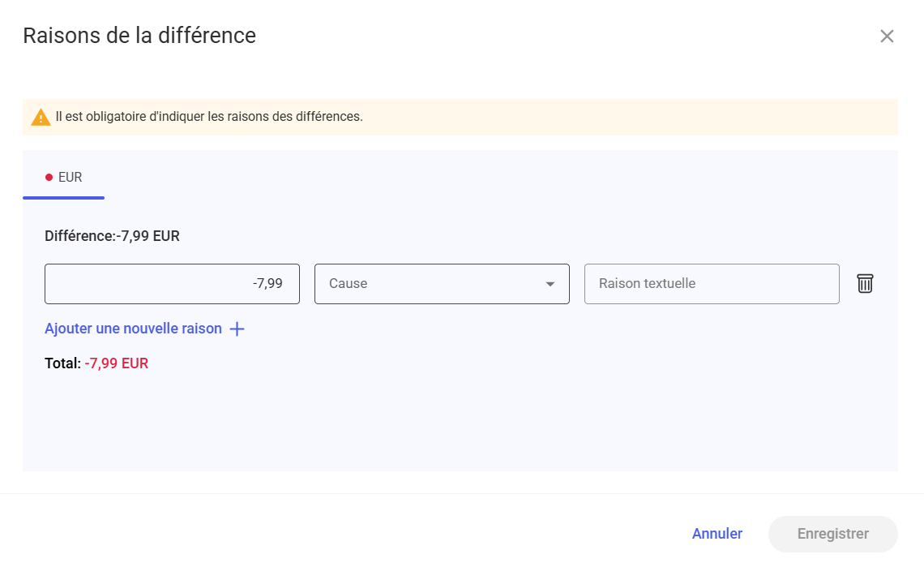The image size is (924, 563).
Task: Click the red dot on EUR tab
Action: (x=49, y=178)
